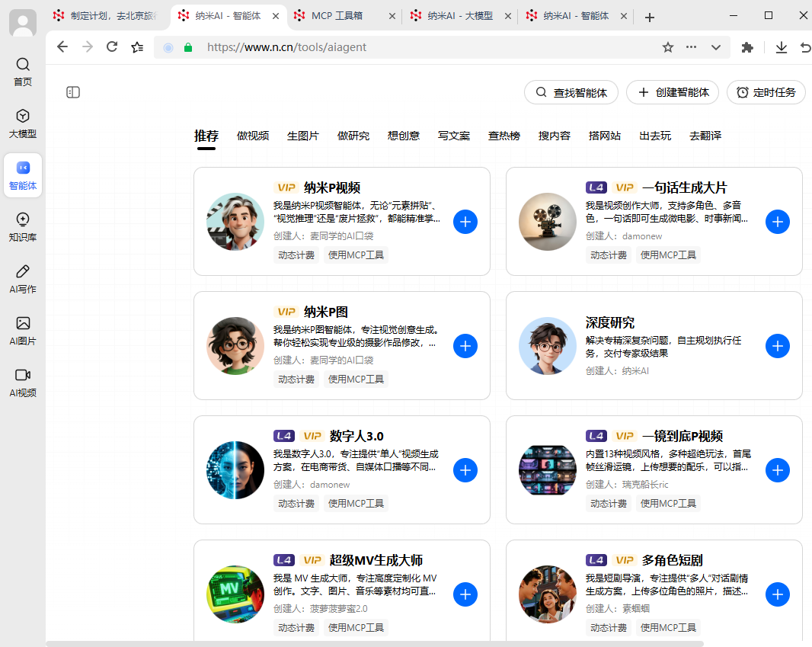Viewport: 812px width, 647px height.
Task: Add the 纳米P图 agent with plus
Action: click(x=465, y=346)
